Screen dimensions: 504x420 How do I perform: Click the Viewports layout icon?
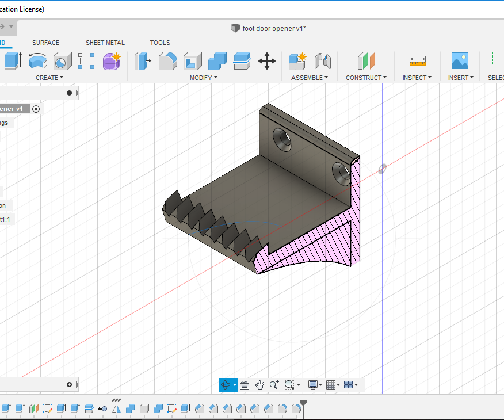coord(349,385)
